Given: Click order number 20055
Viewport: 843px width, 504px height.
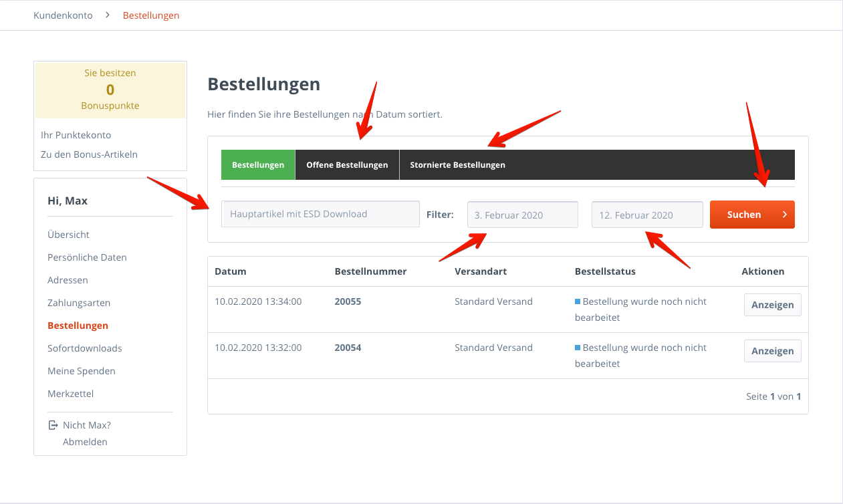Looking at the screenshot, I should (348, 301).
